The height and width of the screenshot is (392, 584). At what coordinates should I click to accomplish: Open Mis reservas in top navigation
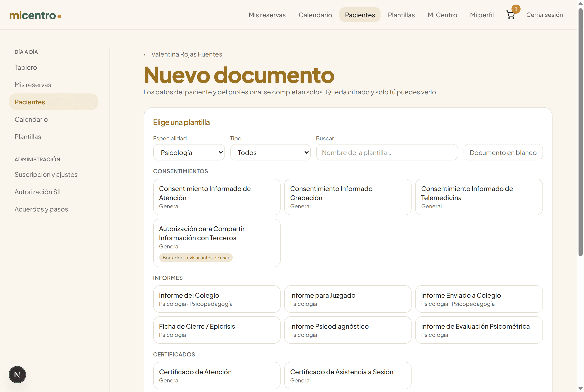(267, 15)
